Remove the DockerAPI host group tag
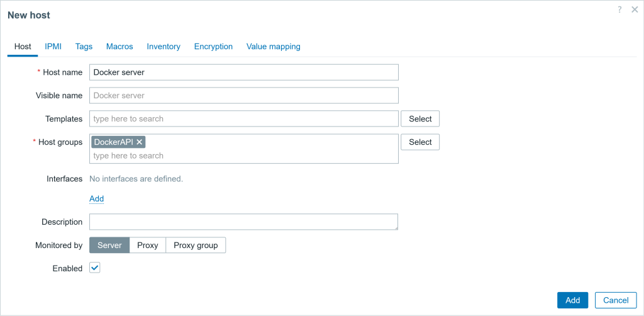This screenshot has width=644, height=316. (x=140, y=142)
